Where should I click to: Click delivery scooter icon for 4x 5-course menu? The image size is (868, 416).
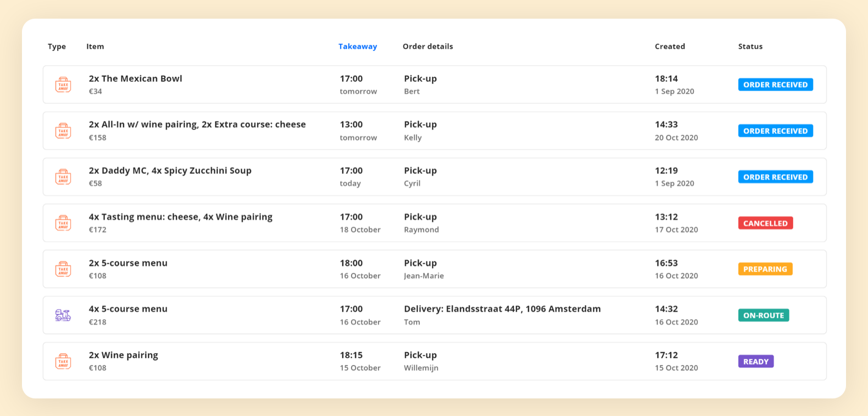click(63, 315)
